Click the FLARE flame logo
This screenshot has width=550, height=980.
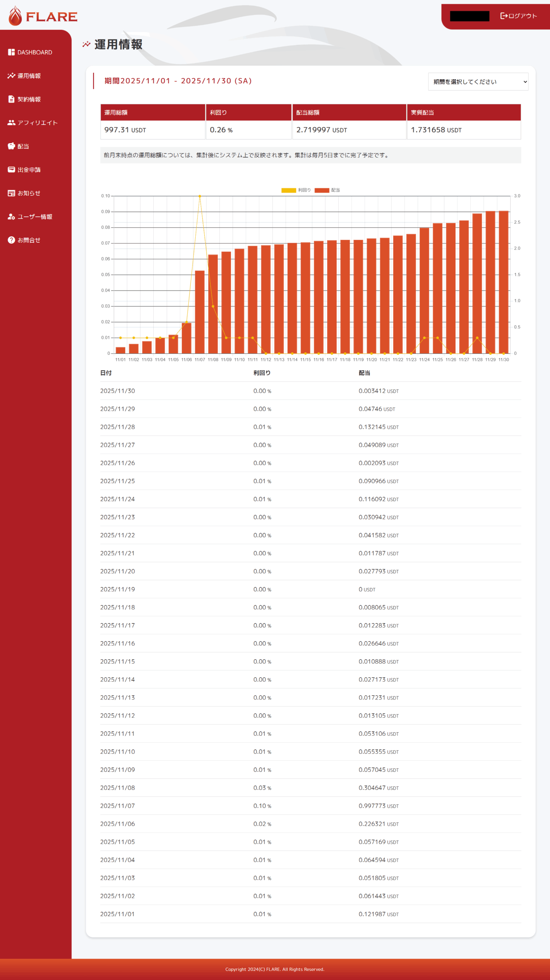pyautogui.click(x=15, y=16)
